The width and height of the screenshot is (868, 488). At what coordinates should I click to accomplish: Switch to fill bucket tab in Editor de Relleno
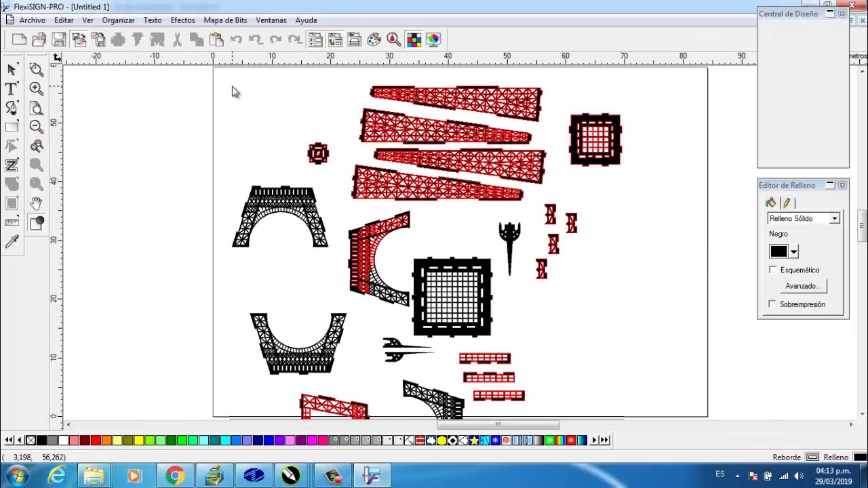[x=771, y=203]
